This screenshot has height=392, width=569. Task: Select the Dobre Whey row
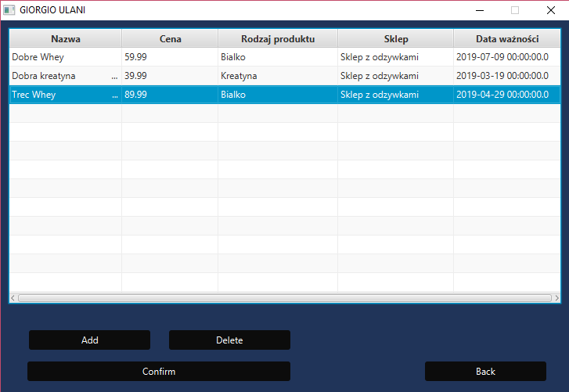coord(285,57)
